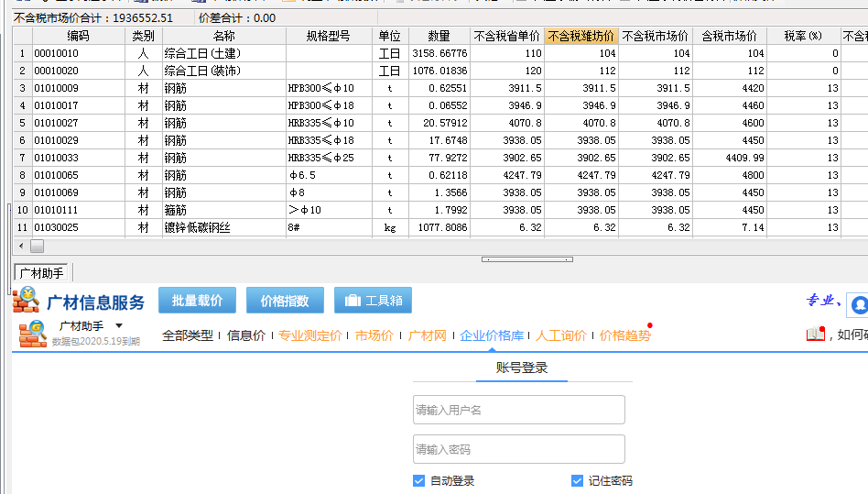Click quantity cell 20.57912

(439, 123)
